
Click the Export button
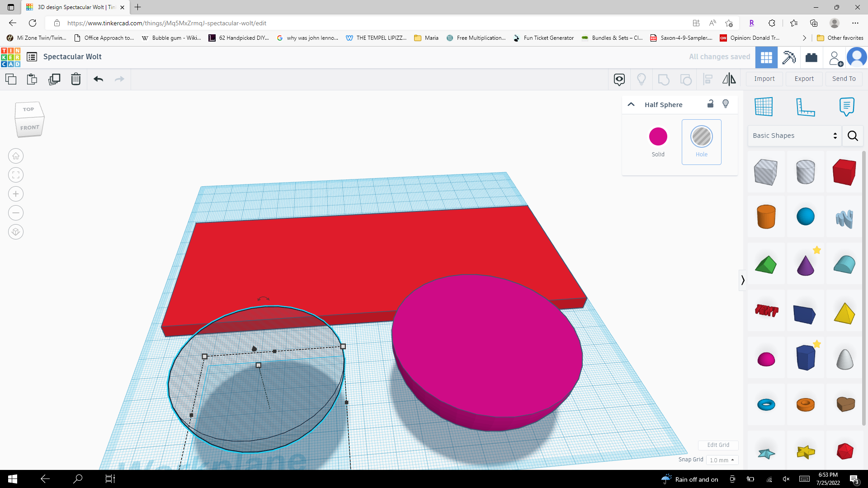coord(804,79)
